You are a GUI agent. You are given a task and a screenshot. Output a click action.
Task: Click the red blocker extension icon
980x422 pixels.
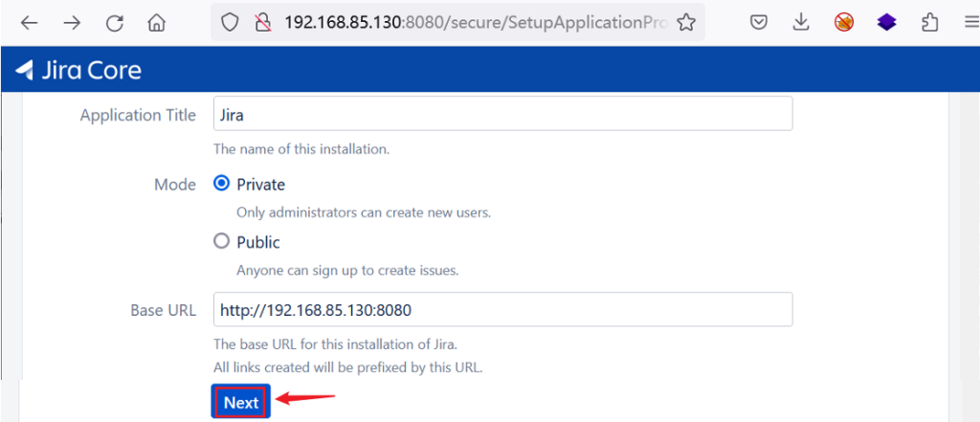(844, 23)
